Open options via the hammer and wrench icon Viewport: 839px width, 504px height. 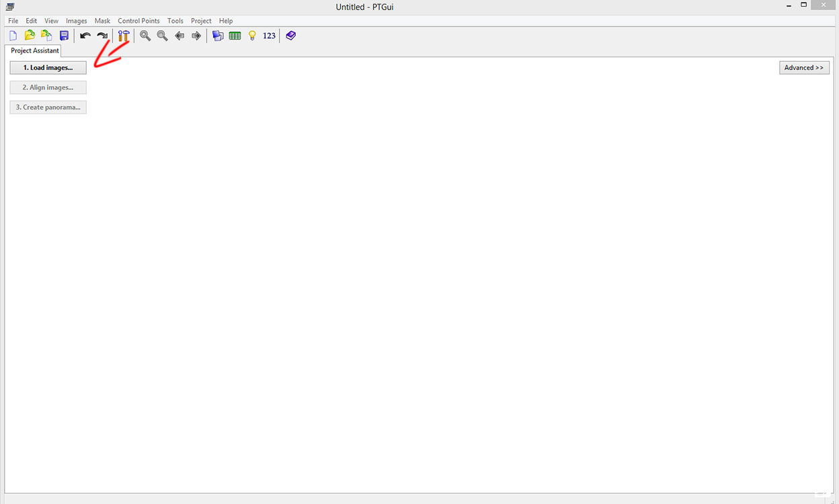click(x=123, y=36)
